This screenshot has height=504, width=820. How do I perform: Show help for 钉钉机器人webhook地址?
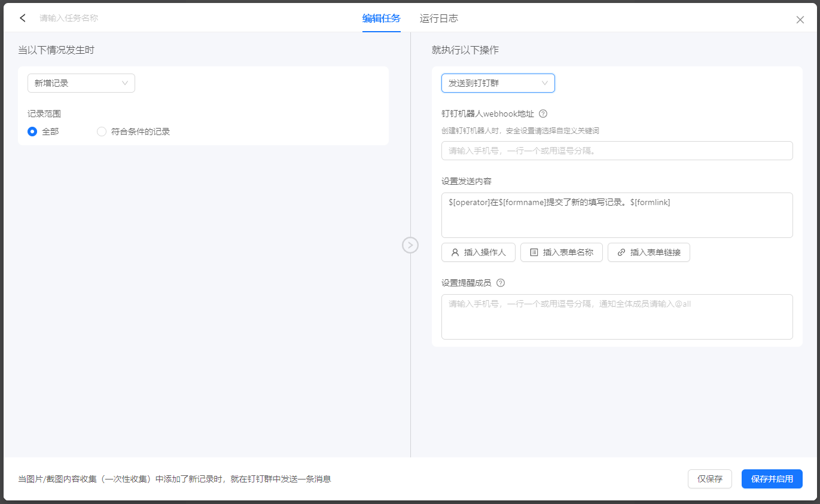543,114
